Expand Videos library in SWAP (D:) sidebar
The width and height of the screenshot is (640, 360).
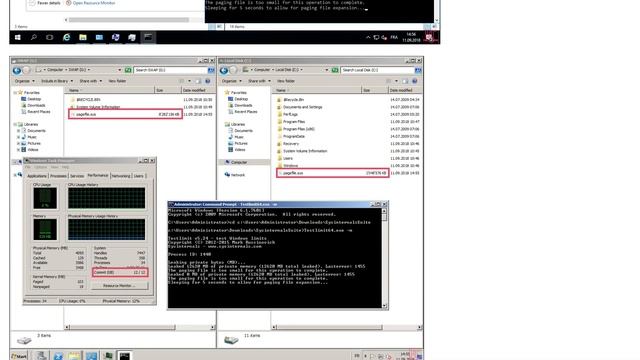pyautogui.click(x=18, y=150)
